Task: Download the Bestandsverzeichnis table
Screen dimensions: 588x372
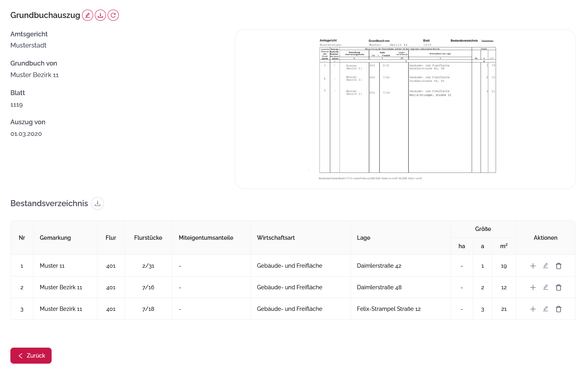Action: coord(98,203)
